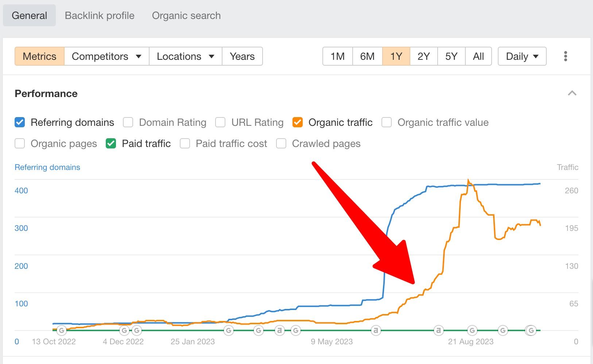Disable the Paid traffic checkbox

point(111,143)
